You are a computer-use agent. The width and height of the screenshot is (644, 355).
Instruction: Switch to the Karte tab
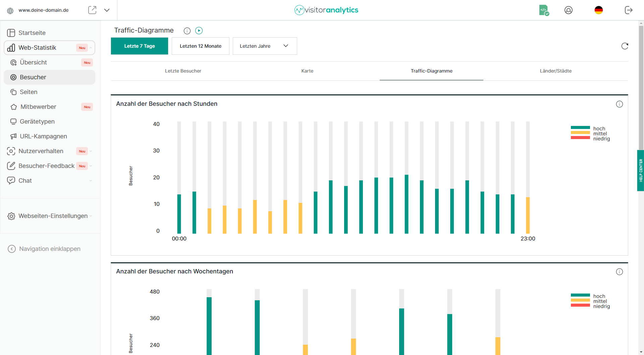(307, 71)
